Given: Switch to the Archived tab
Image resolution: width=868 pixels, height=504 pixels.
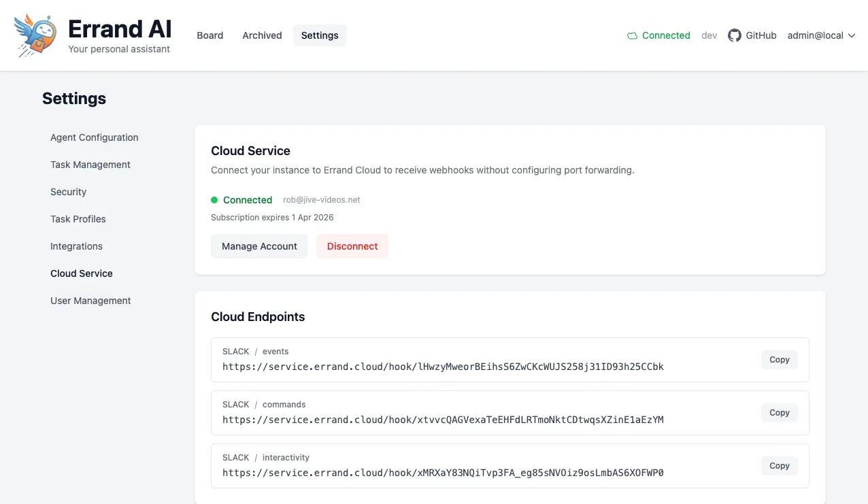Looking at the screenshot, I should [262, 35].
